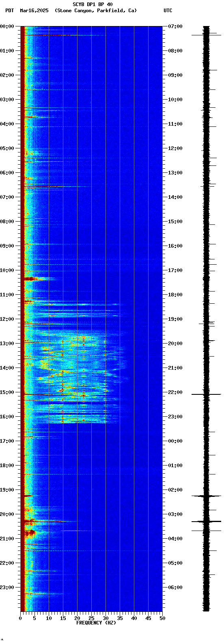
Task: Select the "07:00" label on UTC axis
Action: [x=175, y=26]
